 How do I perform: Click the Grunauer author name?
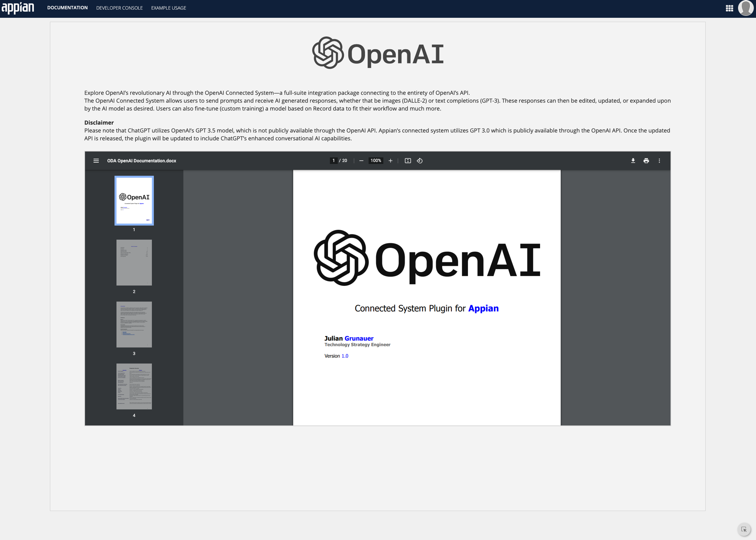[359, 338]
